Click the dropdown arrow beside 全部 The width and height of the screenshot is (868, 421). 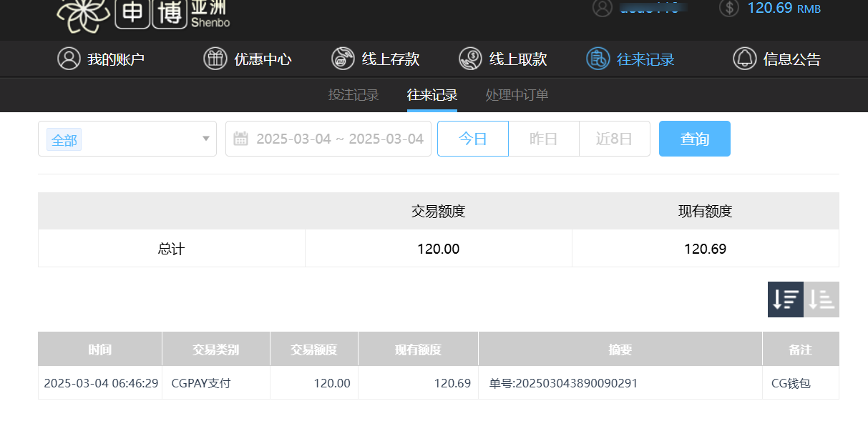(x=206, y=139)
